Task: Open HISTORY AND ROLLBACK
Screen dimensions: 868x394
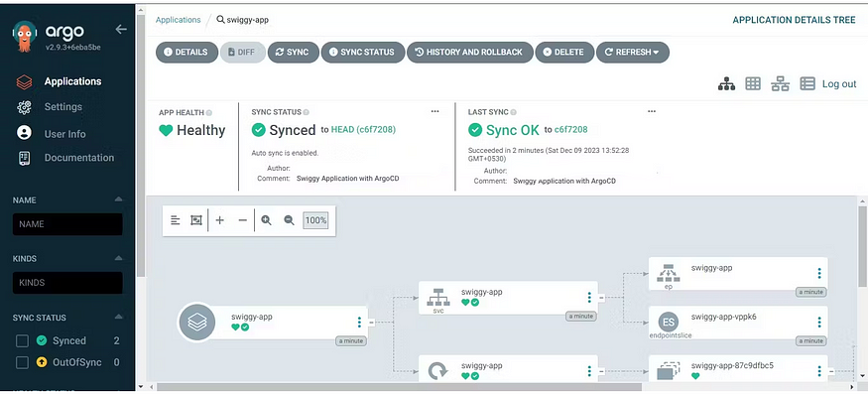Action: pyautogui.click(x=469, y=52)
